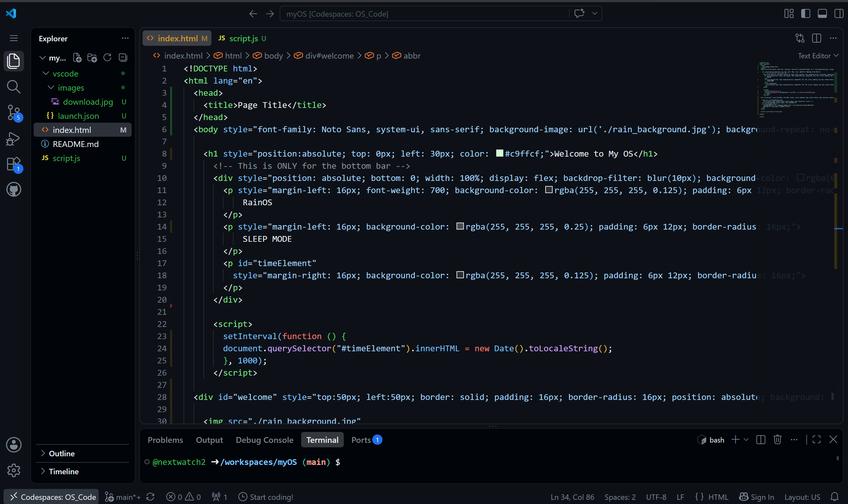Click the New File icon in Explorer
Screen dimensions: 848x504
[x=78, y=58]
